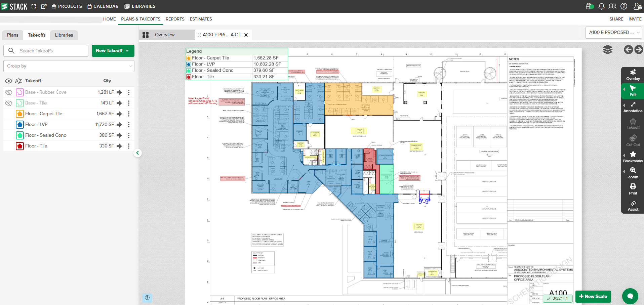Show the Base - Rubber Cove takeoff

click(9, 92)
